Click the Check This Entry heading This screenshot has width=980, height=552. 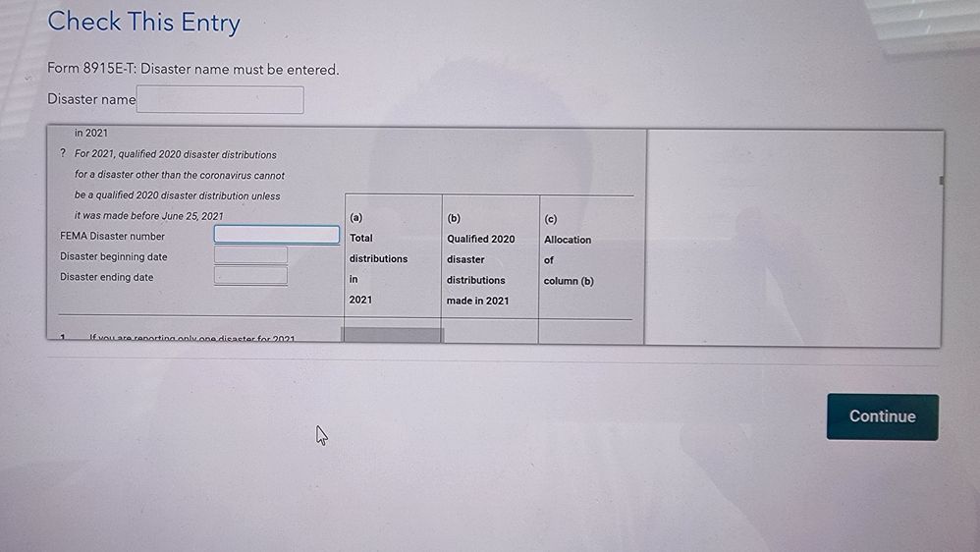point(143,22)
